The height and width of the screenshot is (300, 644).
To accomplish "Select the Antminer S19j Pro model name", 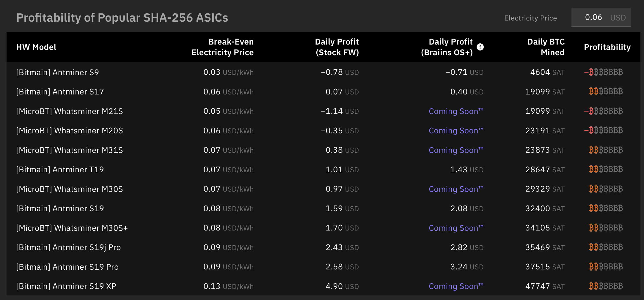I will 68,247.
